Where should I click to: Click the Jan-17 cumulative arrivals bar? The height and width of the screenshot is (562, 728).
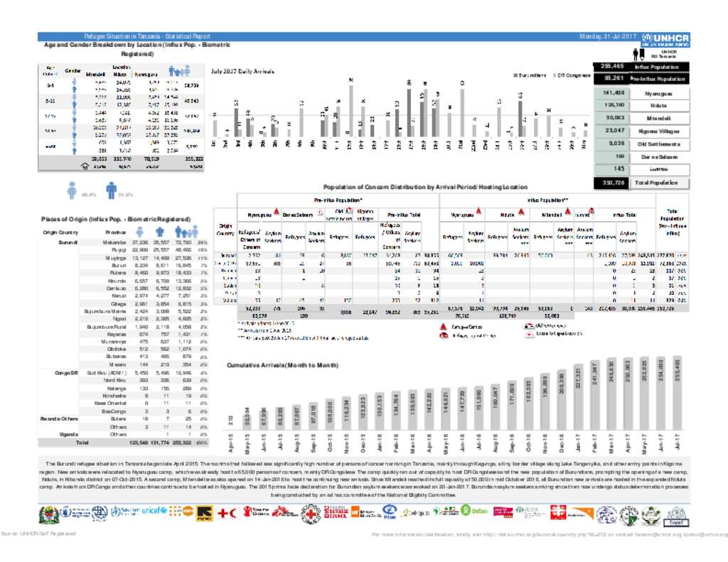(x=579, y=397)
